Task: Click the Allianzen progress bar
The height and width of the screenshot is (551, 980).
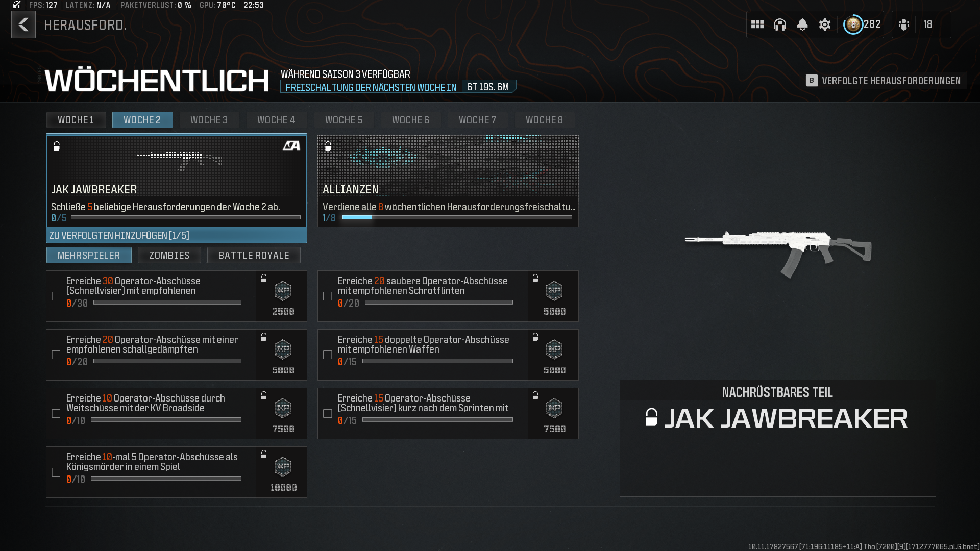Action: coord(456,218)
